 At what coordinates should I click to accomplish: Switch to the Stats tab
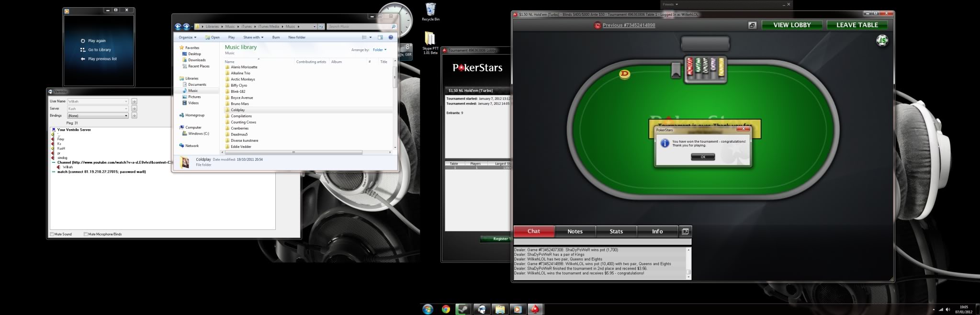click(x=616, y=231)
